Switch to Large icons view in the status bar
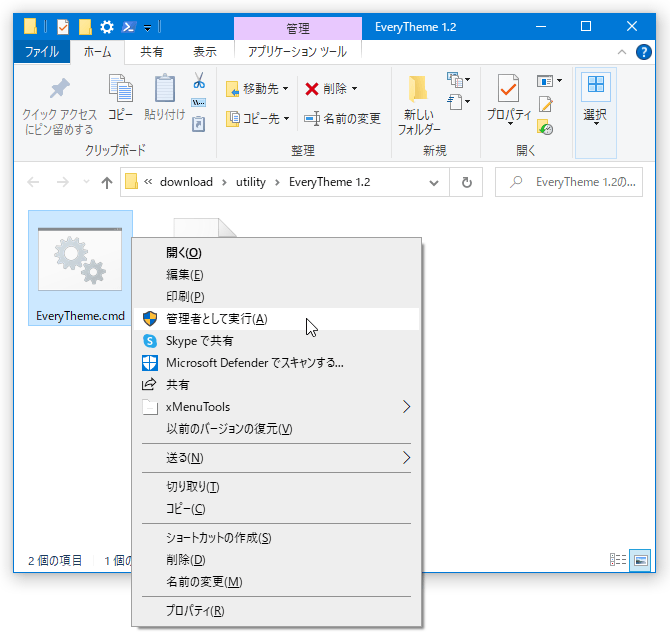The height and width of the screenshot is (640, 670). click(x=640, y=560)
